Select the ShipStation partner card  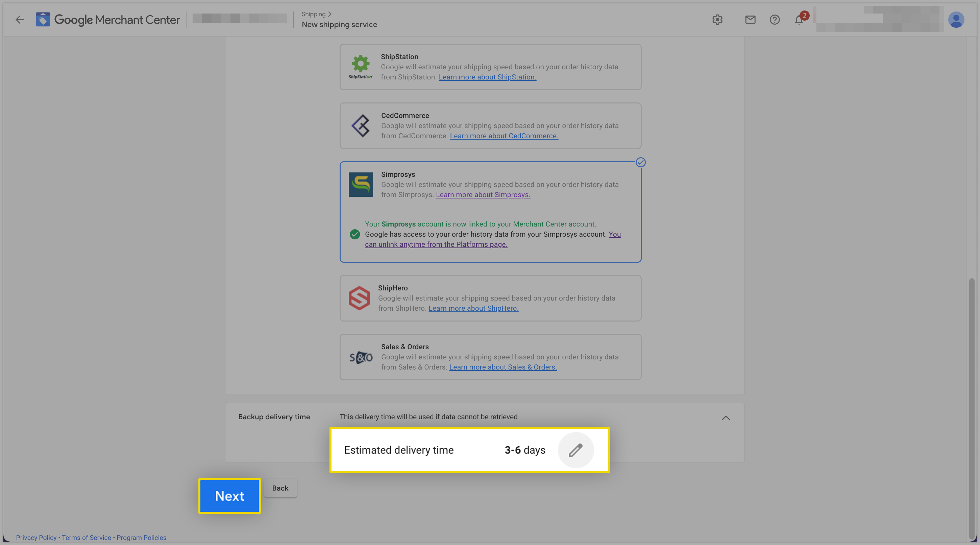click(490, 67)
